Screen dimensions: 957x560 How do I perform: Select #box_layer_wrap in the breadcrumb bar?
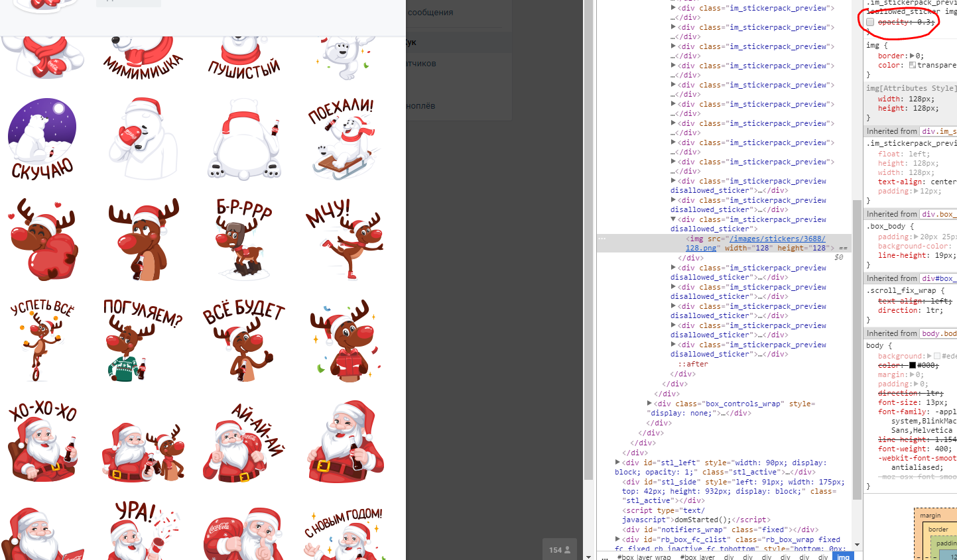point(644,557)
